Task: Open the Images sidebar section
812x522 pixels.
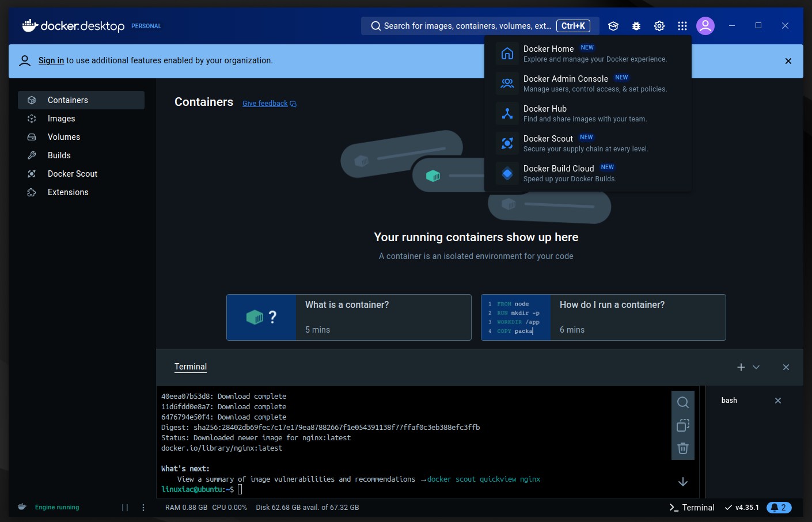Action: [x=81, y=119]
